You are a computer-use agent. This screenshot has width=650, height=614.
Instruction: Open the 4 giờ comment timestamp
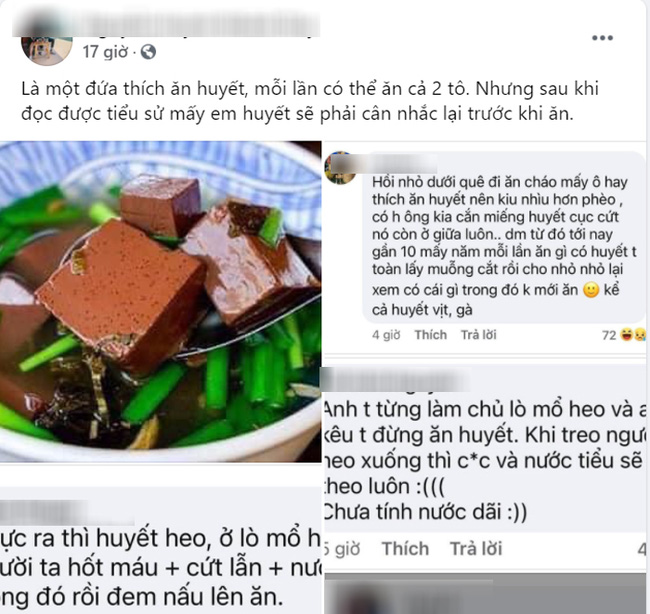[386, 335]
